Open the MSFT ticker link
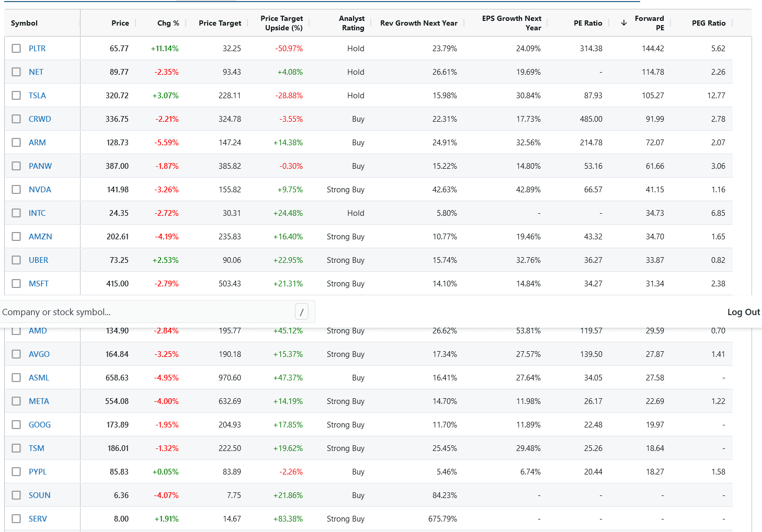 pos(39,283)
